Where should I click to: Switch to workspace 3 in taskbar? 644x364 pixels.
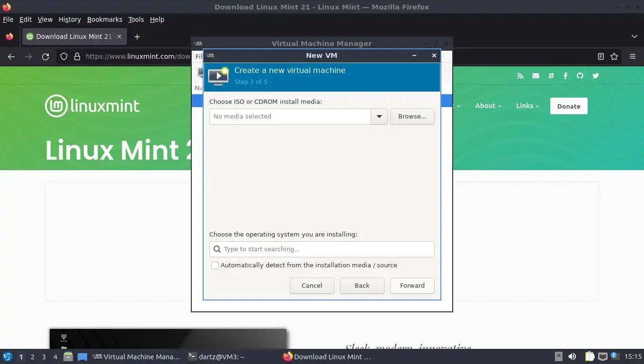click(x=44, y=357)
